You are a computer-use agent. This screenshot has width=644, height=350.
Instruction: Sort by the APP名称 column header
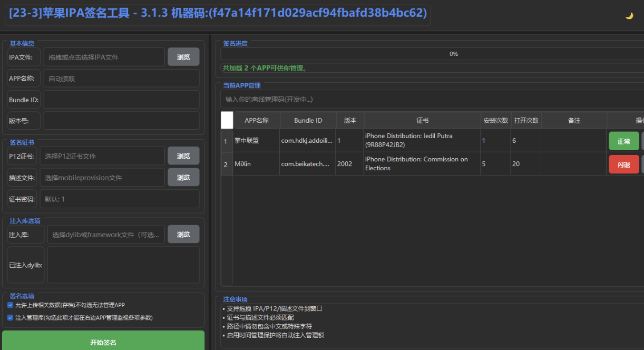tap(256, 120)
